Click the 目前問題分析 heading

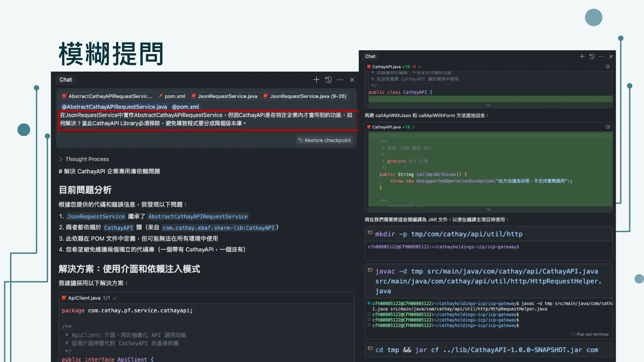[85, 190]
